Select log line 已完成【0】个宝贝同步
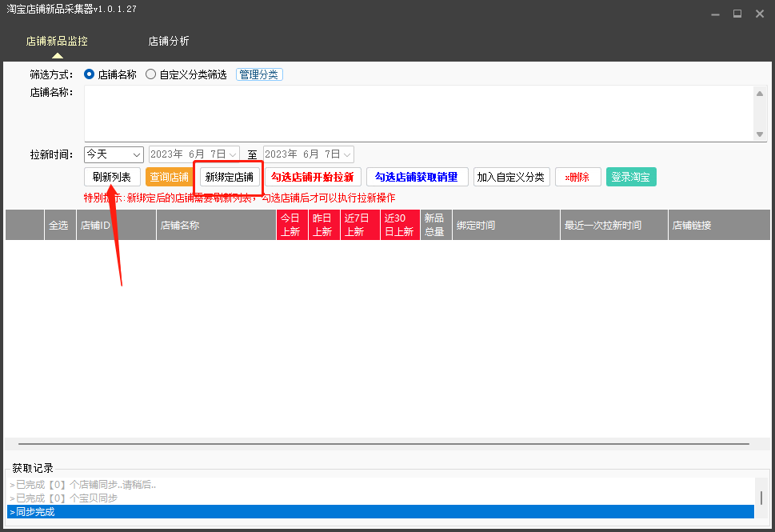775x532 pixels. point(381,498)
